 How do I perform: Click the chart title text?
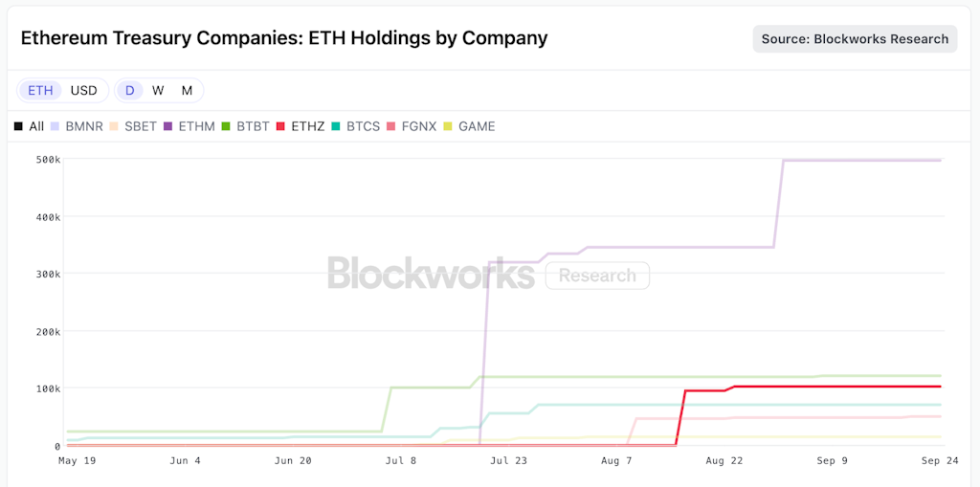coord(284,39)
